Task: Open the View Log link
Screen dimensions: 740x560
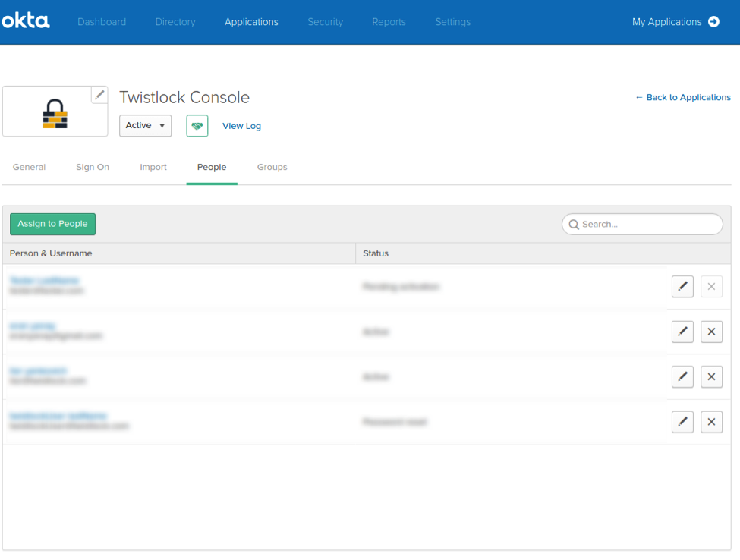Action: [241, 126]
